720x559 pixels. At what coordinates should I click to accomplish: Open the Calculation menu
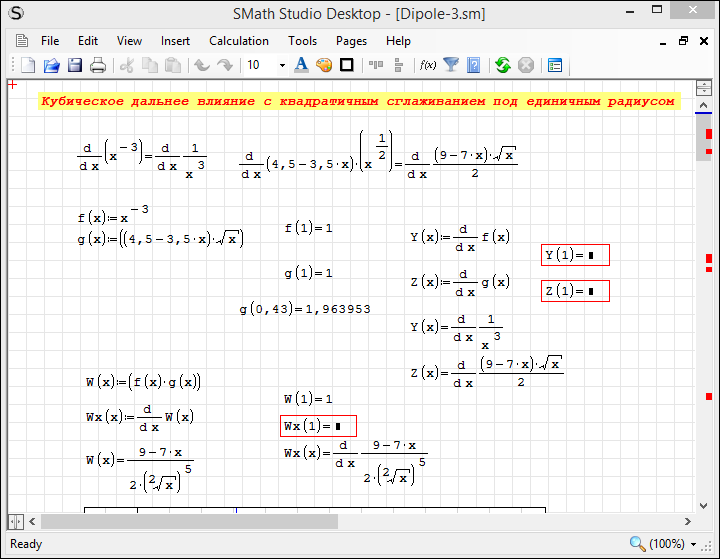click(x=238, y=41)
